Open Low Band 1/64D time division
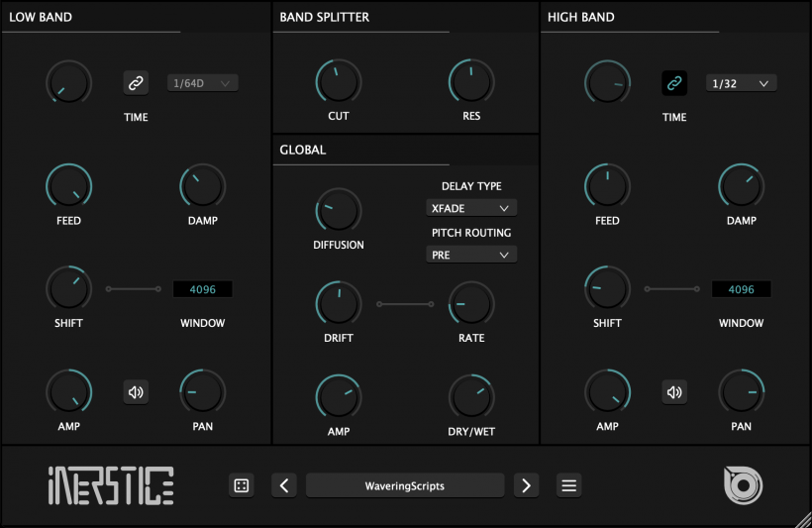Screen dimensions: 812x528 pos(203,83)
